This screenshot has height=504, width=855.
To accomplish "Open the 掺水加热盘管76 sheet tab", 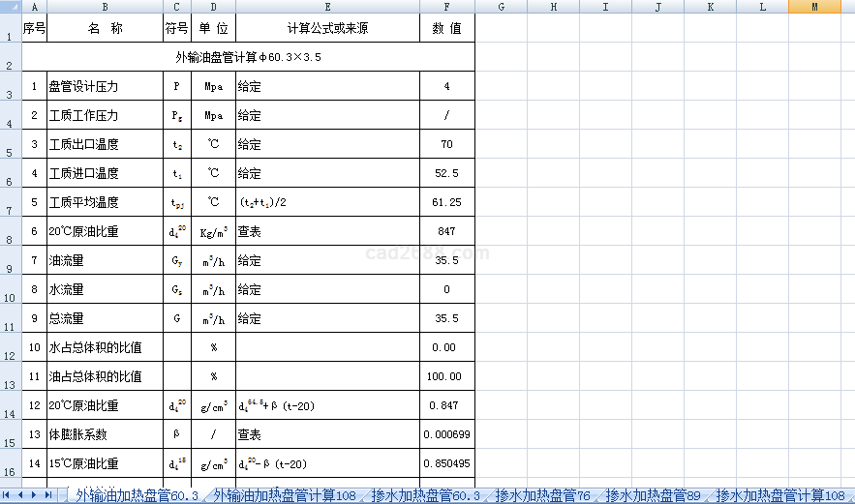I will (542, 495).
